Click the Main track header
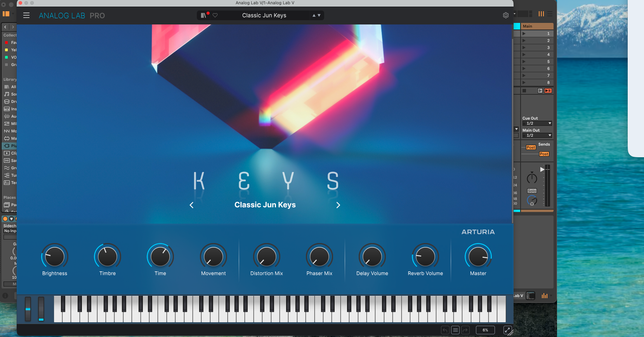This screenshot has width=644, height=337. coord(537,26)
